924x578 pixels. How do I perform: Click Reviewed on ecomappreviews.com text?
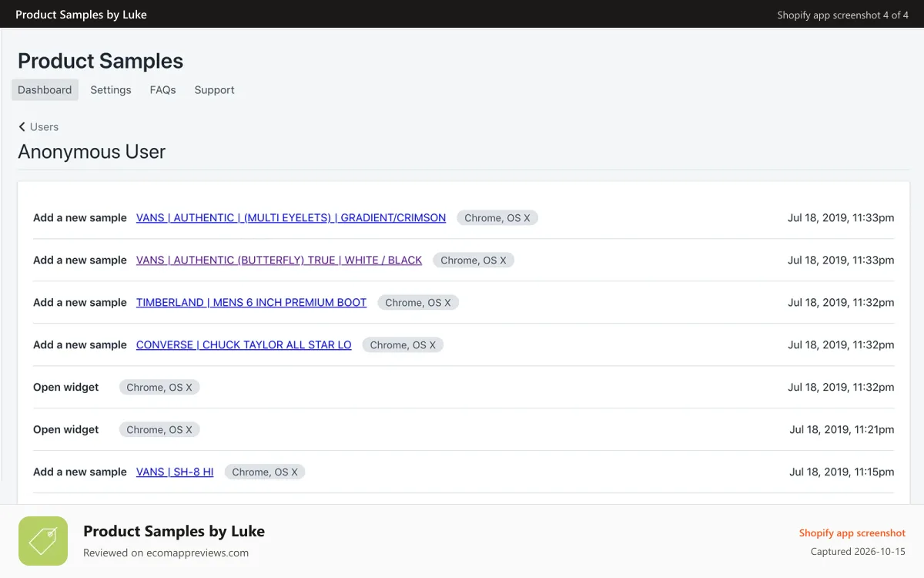tap(166, 553)
